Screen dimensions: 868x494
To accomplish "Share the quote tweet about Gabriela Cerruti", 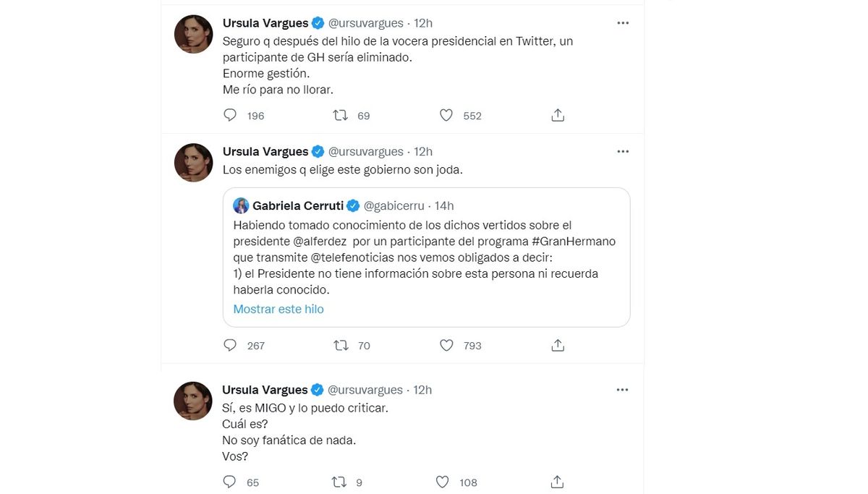I will click(x=558, y=345).
